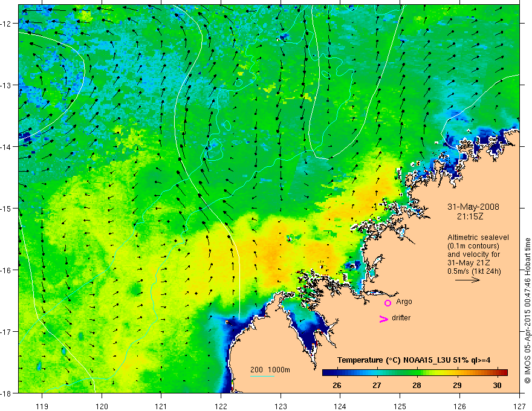Click the longitude axis label 120

coord(102,406)
